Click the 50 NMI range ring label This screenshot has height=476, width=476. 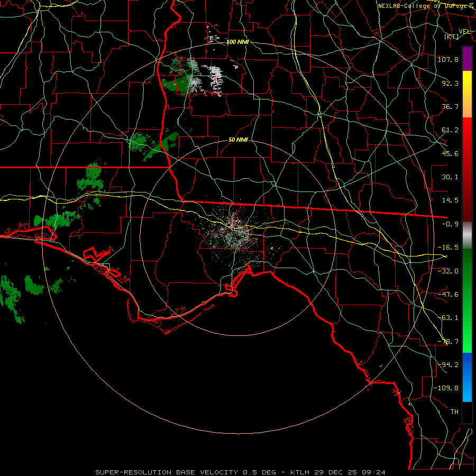(238, 140)
